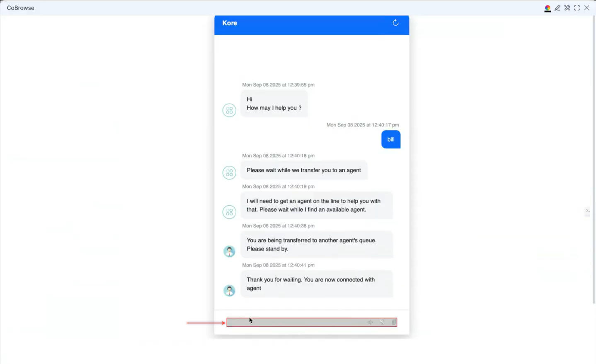Open the CoBrowse tools wrench icon

567,8
